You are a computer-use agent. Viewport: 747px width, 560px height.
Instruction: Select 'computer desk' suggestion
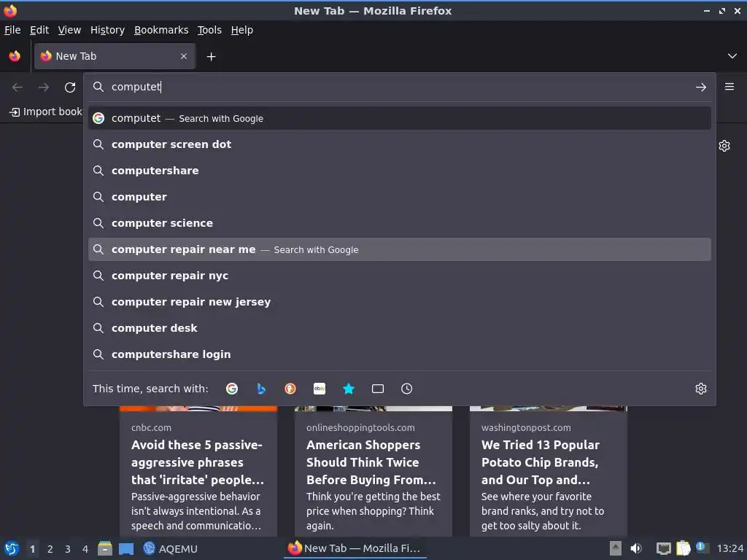pos(400,328)
